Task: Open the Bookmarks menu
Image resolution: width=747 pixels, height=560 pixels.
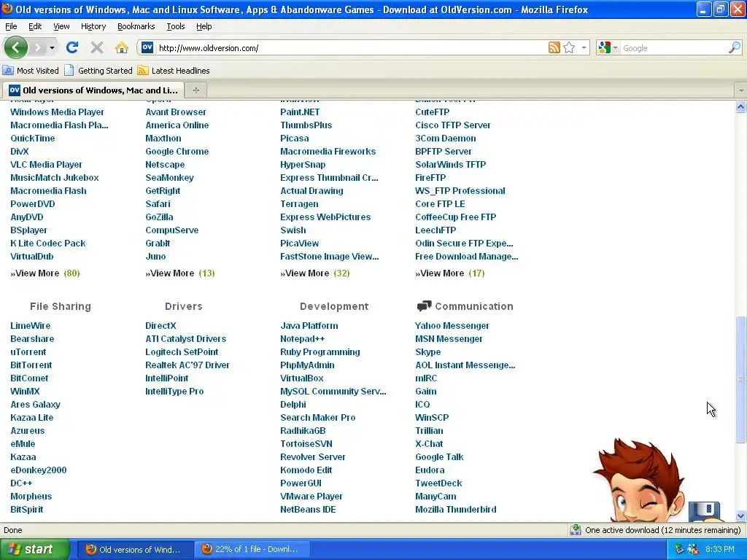Action: click(136, 26)
